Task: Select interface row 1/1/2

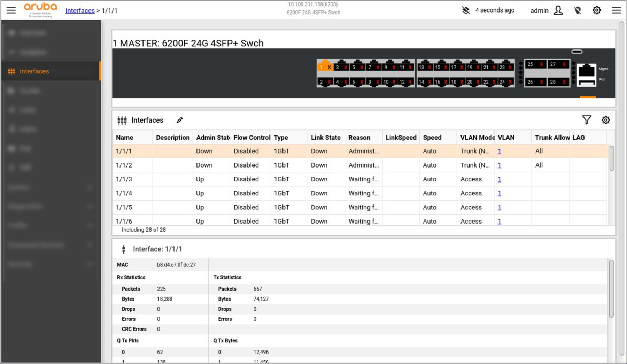Action: pyautogui.click(x=359, y=165)
